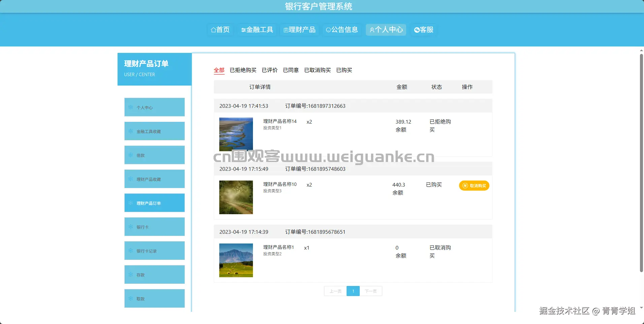Go to previous page with 上一页
Screen dimensions: 644x324
[x=335, y=291]
